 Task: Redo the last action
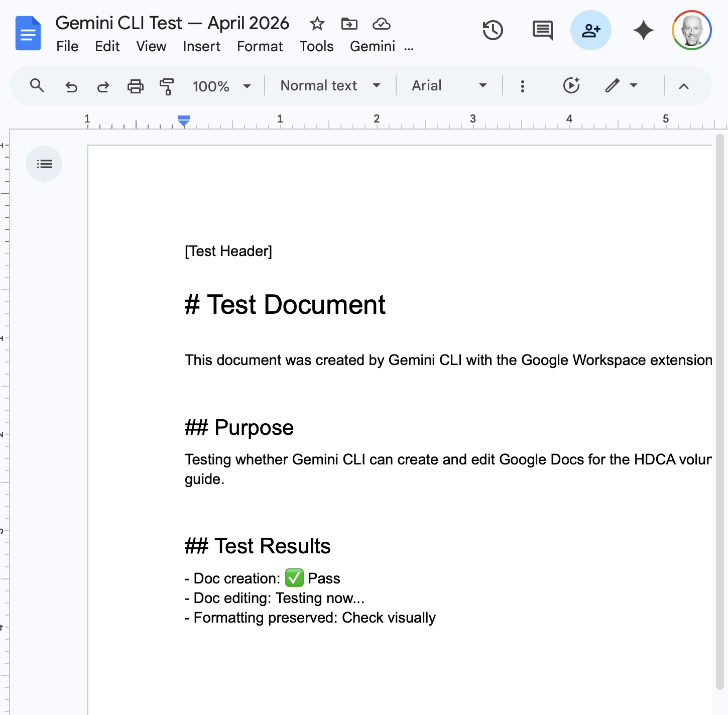click(103, 86)
